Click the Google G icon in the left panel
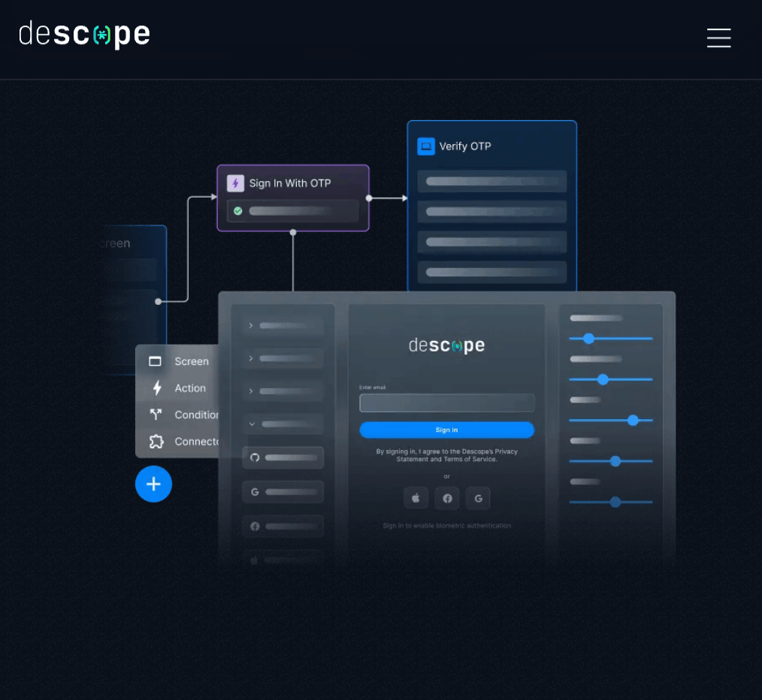762x700 pixels. [255, 492]
